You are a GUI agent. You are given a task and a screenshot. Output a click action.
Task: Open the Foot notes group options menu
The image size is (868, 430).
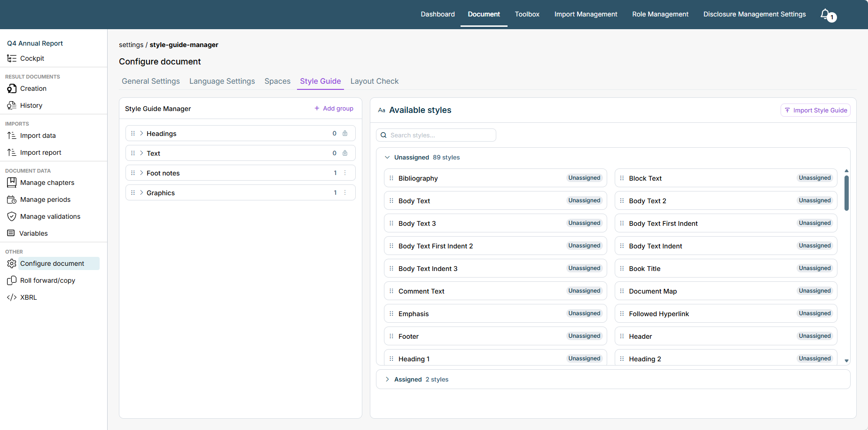(x=345, y=173)
